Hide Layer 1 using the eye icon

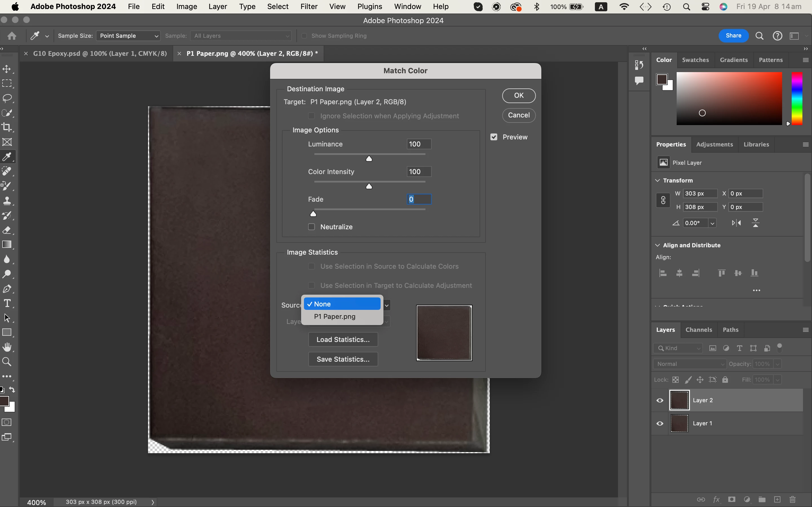(660, 424)
